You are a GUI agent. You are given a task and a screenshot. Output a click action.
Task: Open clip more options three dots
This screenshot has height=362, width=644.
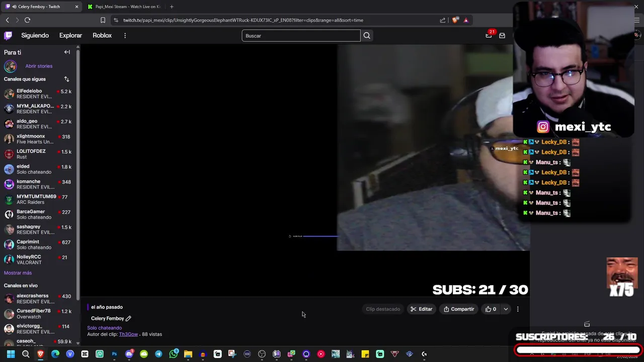pyautogui.click(x=518, y=309)
